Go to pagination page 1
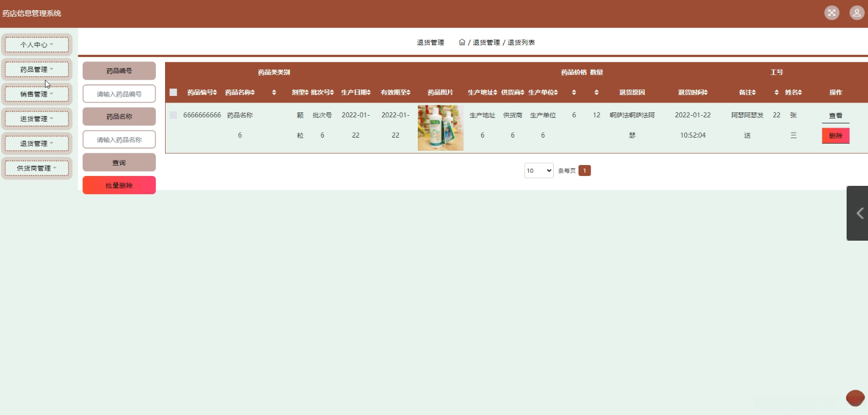This screenshot has width=868, height=415. coord(585,170)
